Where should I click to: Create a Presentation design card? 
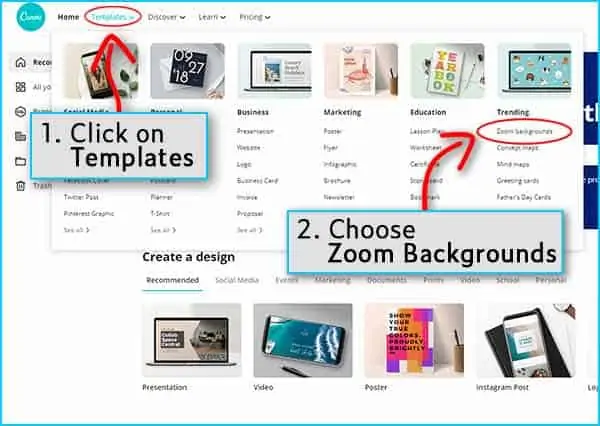(192, 340)
